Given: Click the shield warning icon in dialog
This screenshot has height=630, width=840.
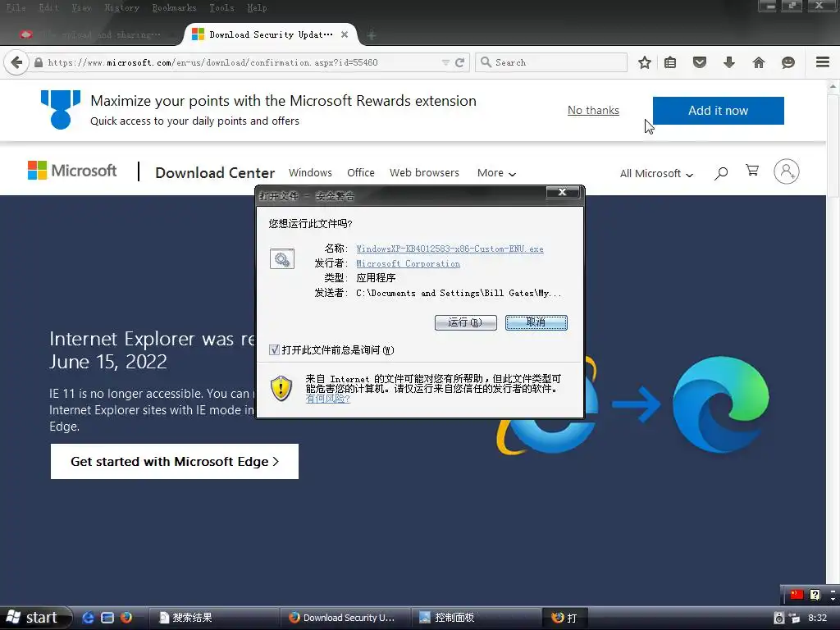Looking at the screenshot, I should pos(281,388).
